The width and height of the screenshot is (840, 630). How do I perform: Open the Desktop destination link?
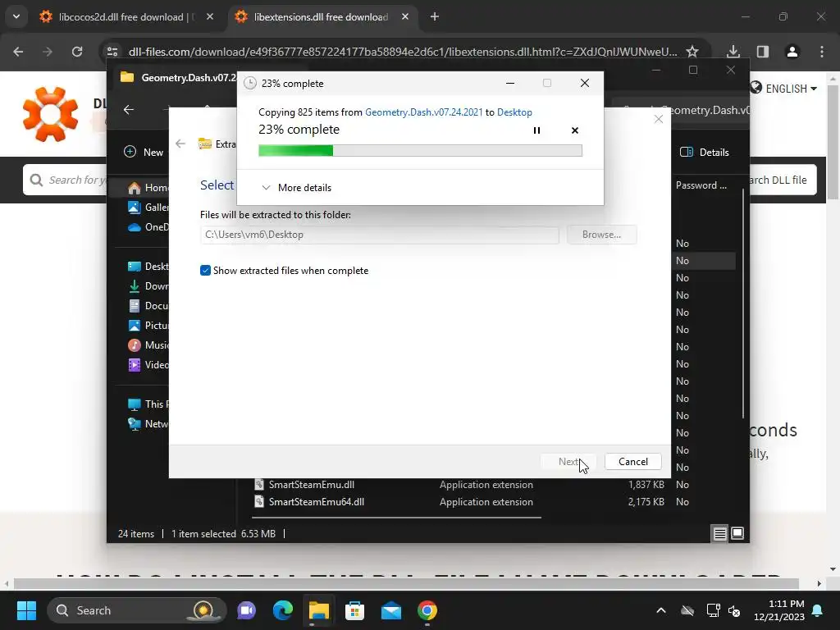point(514,112)
